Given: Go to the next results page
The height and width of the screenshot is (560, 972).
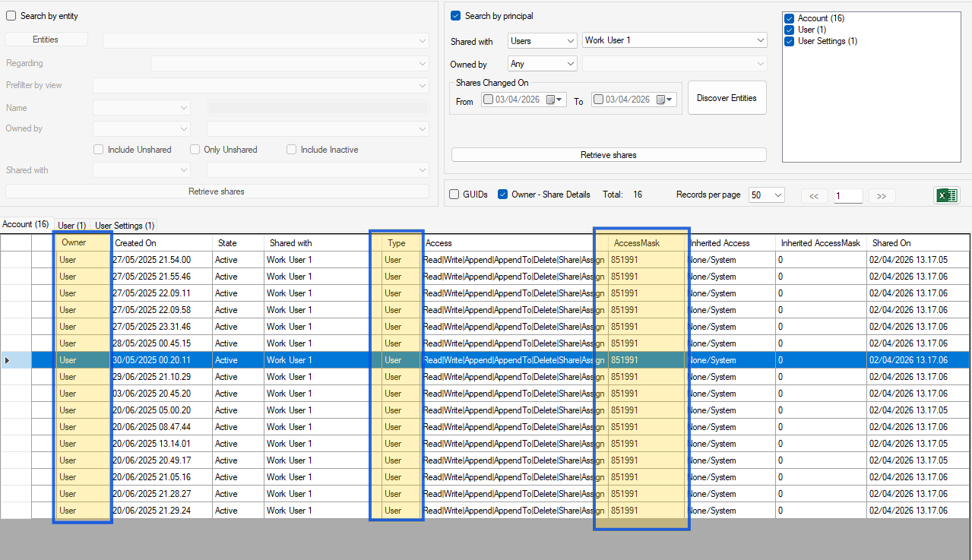Looking at the screenshot, I should [881, 195].
